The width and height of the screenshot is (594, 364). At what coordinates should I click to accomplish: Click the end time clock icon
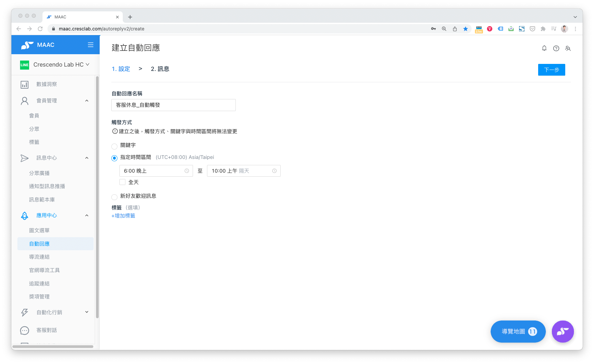(274, 171)
